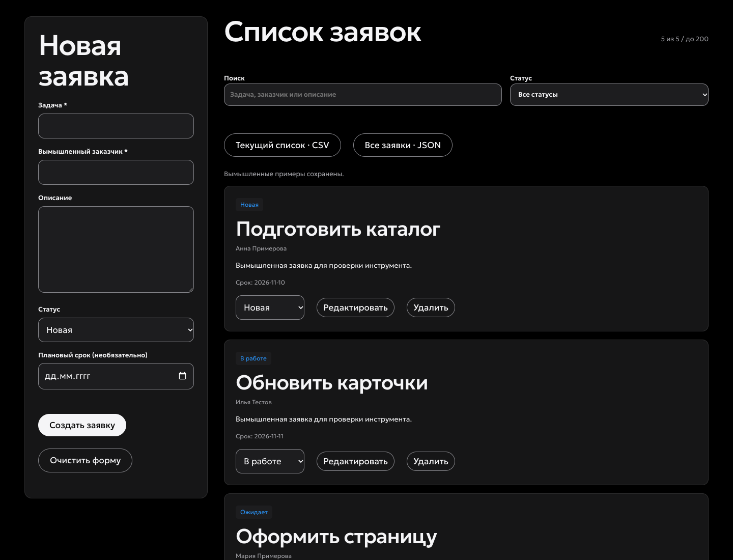Image resolution: width=733 pixels, height=560 pixels.
Task: Click the Илья Тестов customer name
Action: pos(253,402)
